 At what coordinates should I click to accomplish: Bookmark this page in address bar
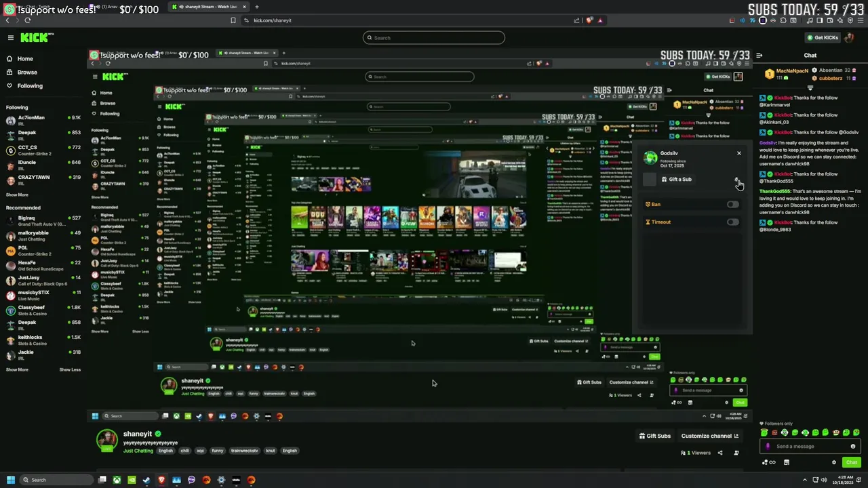[233, 20]
